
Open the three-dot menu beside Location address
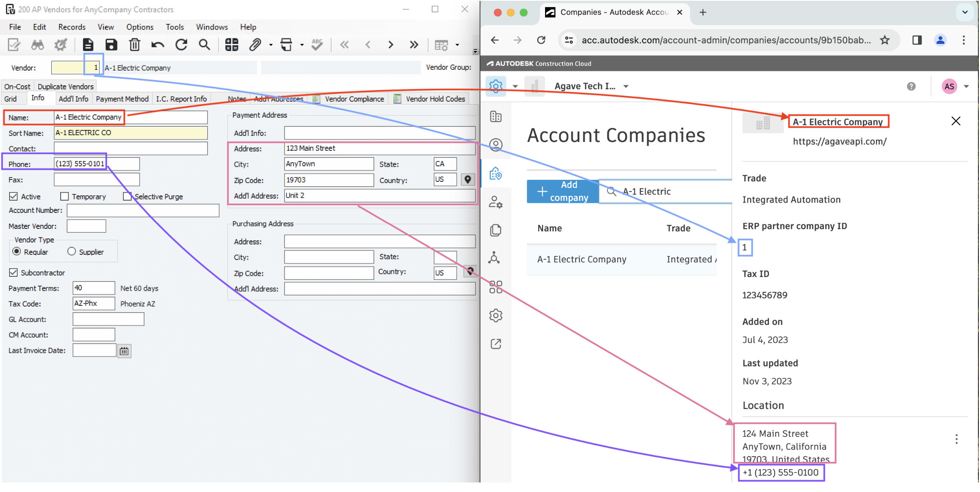(956, 439)
